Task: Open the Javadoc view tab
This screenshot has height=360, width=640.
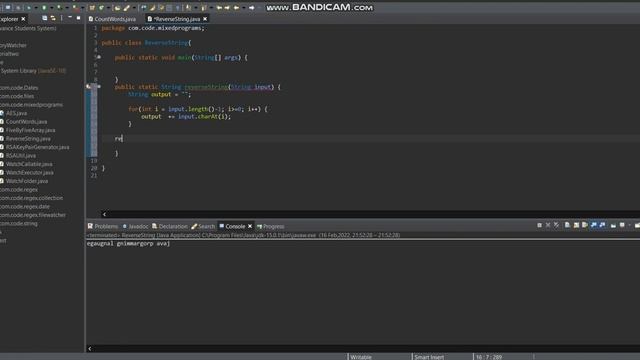Action: click(136, 226)
